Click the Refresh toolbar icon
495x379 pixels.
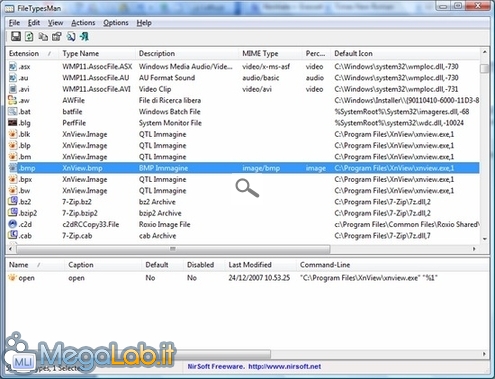29,36
